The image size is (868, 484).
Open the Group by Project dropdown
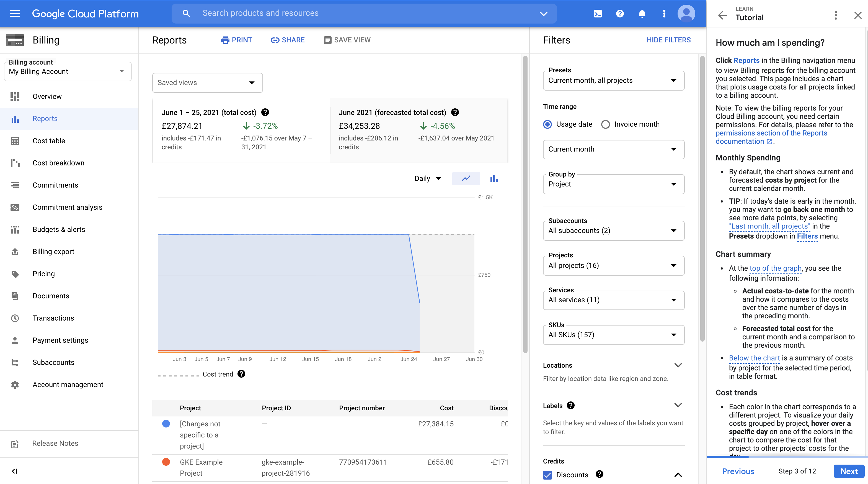pyautogui.click(x=612, y=184)
